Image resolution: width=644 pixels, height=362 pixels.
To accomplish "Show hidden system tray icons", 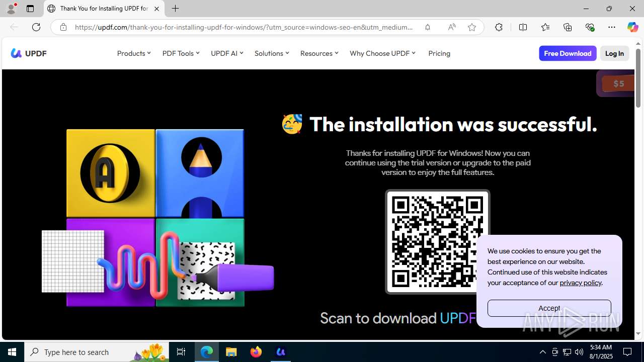I will [542, 352].
